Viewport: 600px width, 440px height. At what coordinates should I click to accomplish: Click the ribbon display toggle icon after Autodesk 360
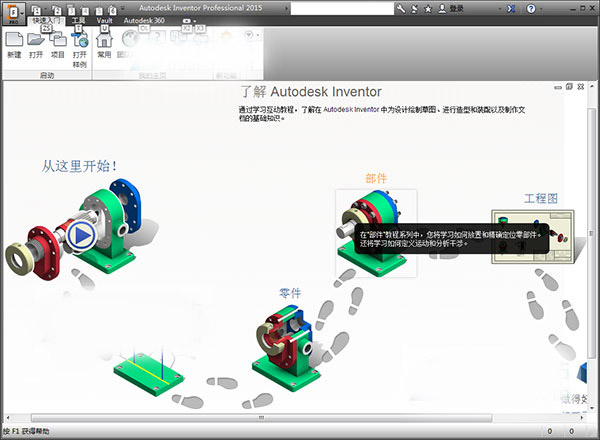186,21
